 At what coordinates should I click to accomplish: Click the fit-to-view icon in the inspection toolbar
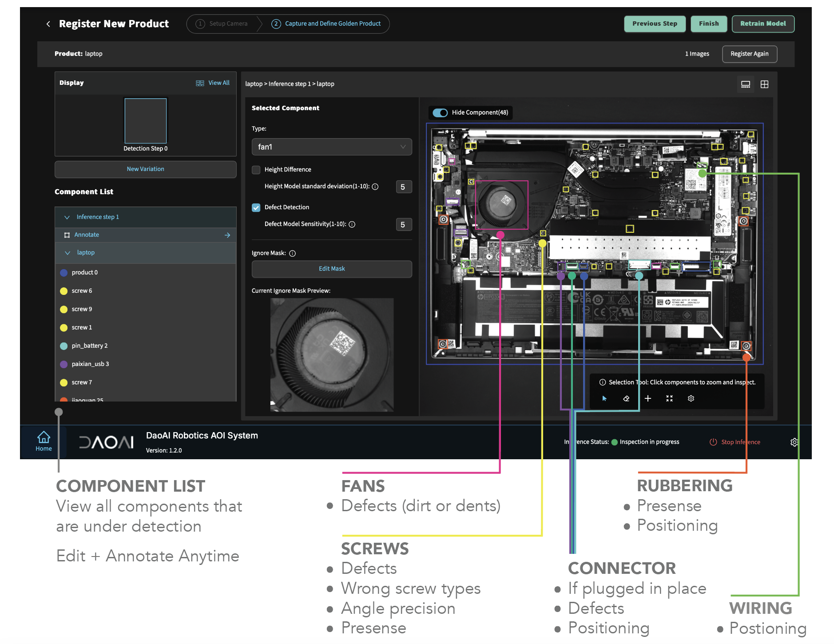669,398
